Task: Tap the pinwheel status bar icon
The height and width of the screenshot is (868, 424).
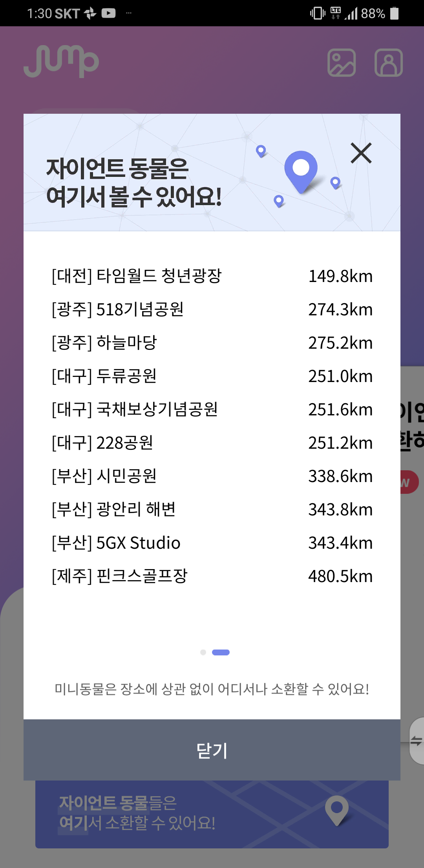Action: pyautogui.click(x=90, y=13)
